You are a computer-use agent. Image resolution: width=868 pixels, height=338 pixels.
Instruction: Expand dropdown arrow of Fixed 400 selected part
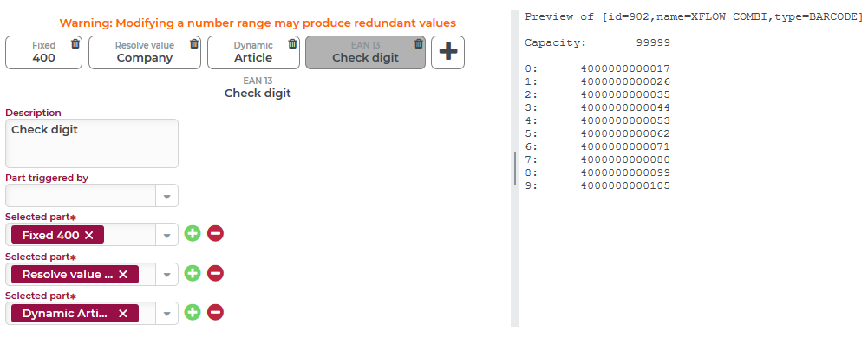pyautogui.click(x=167, y=235)
